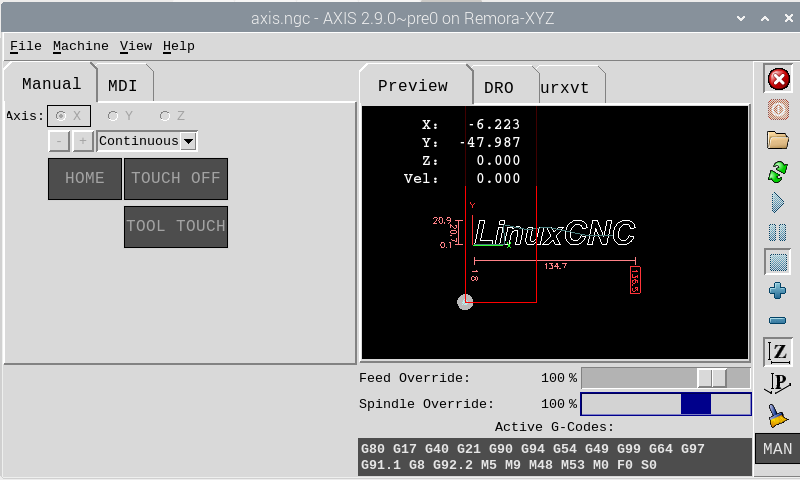Stop the program with square icon

(x=778, y=262)
